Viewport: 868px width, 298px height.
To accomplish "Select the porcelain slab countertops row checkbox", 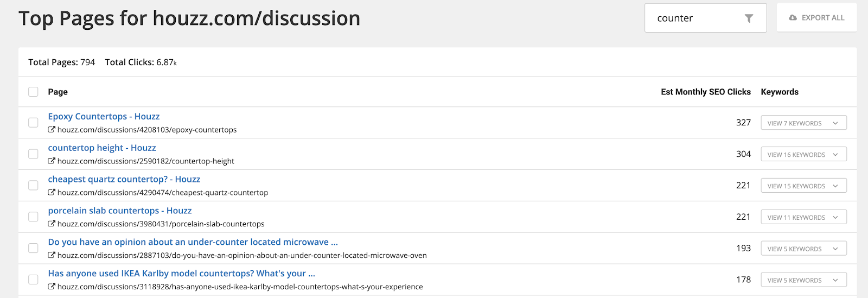I will point(33,217).
